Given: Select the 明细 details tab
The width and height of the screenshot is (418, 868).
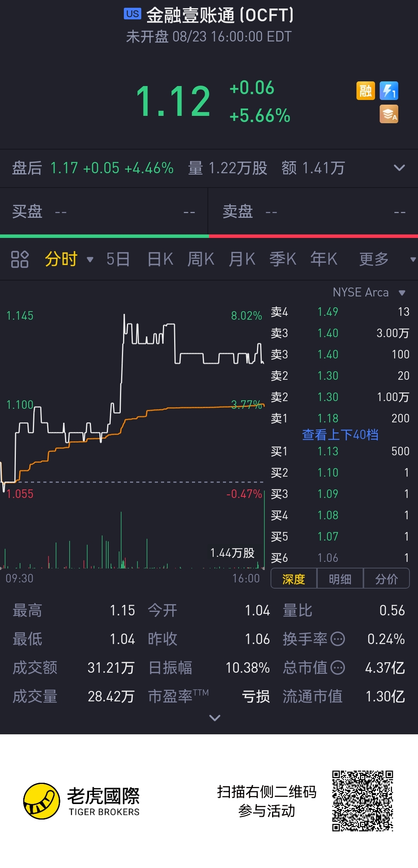Looking at the screenshot, I should (x=340, y=579).
